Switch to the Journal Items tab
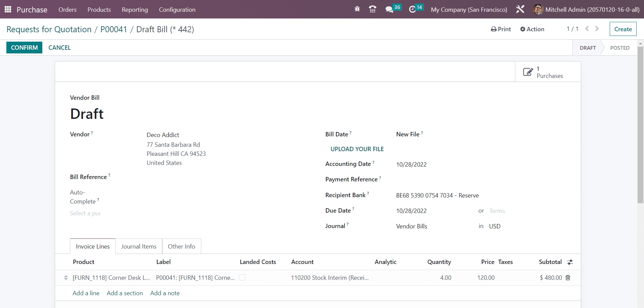Image resolution: width=644 pixels, height=308 pixels. (x=139, y=247)
